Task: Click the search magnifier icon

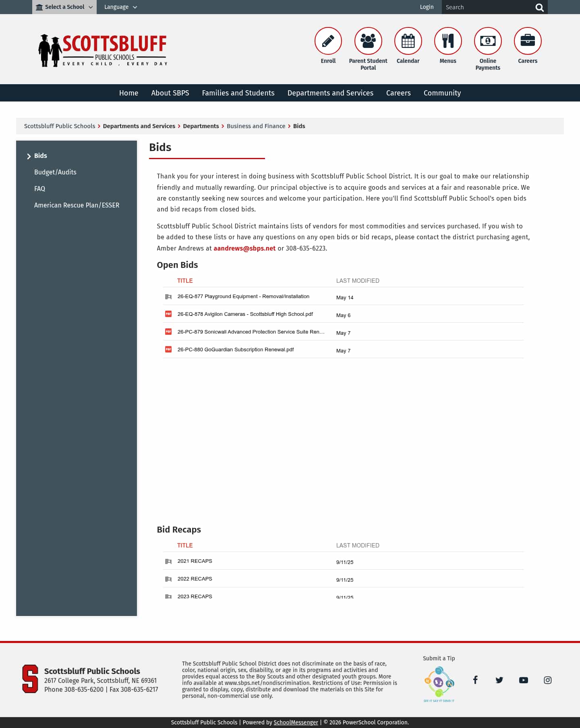Action: (x=539, y=7)
